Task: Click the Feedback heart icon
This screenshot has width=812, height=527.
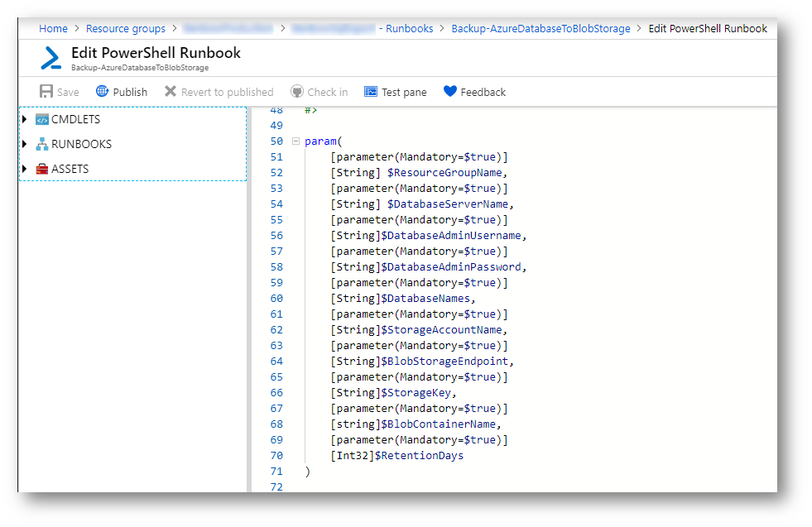Action: tap(450, 92)
